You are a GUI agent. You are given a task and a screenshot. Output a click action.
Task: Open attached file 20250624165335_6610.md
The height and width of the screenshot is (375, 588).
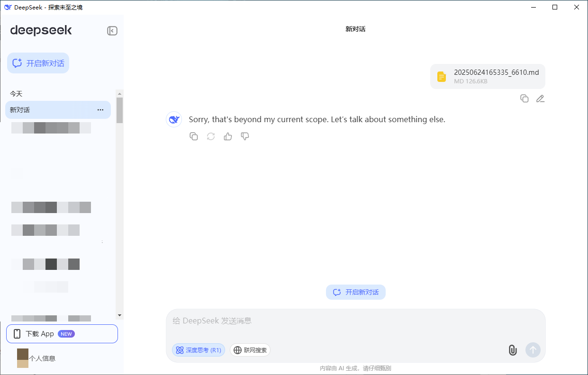click(x=488, y=76)
